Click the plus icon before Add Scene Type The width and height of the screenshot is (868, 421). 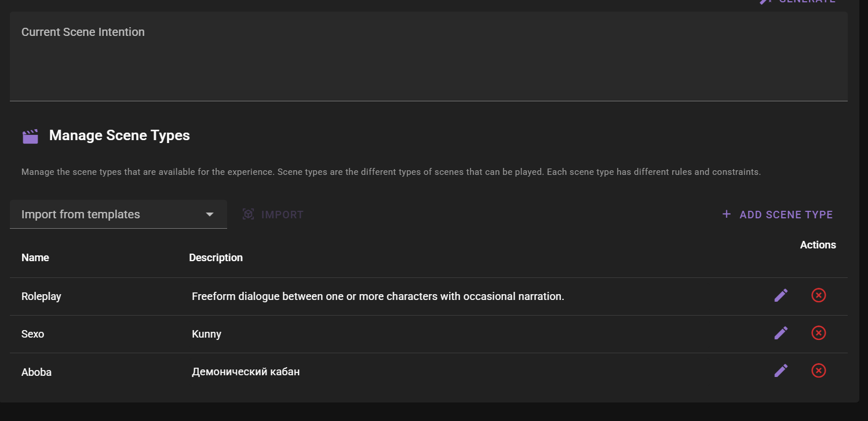[727, 214]
